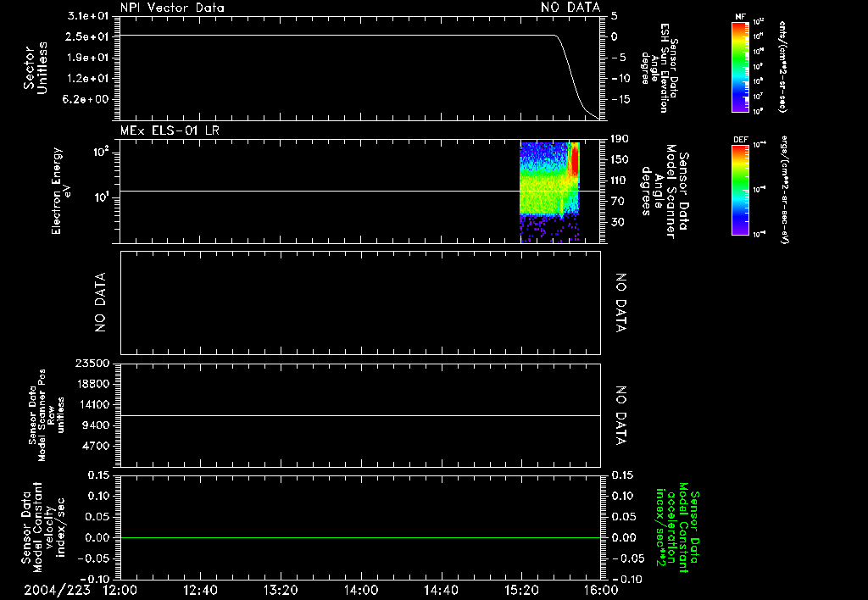Click the 'ESH Sun Elevation Angle' axis label
Image resolution: width=868 pixels, height=600 pixels.
click(659, 68)
